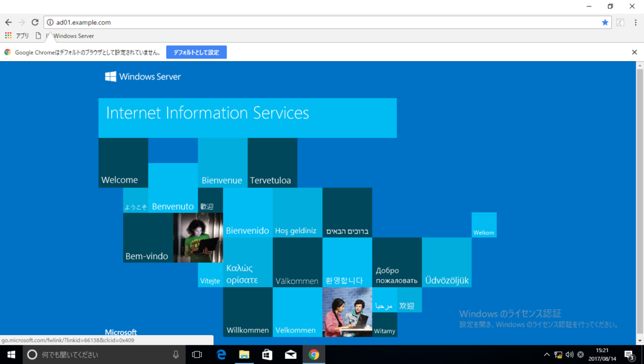View site information for ad01.example.com

[x=50, y=22]
